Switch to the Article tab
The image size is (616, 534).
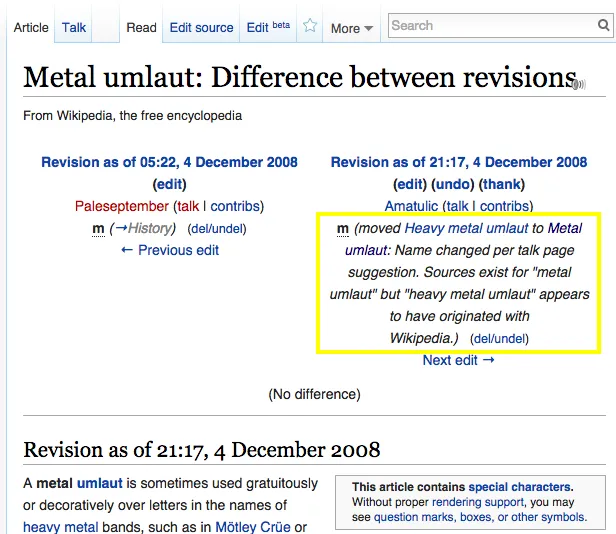click(x=31, y=27)
